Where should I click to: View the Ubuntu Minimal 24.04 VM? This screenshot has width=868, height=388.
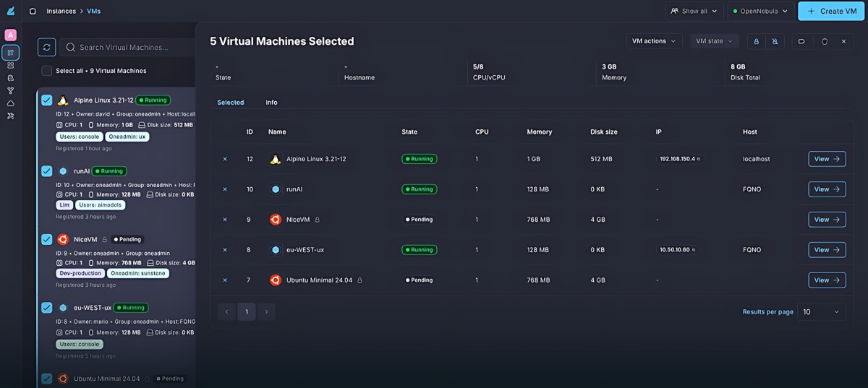tap(827, 280)
